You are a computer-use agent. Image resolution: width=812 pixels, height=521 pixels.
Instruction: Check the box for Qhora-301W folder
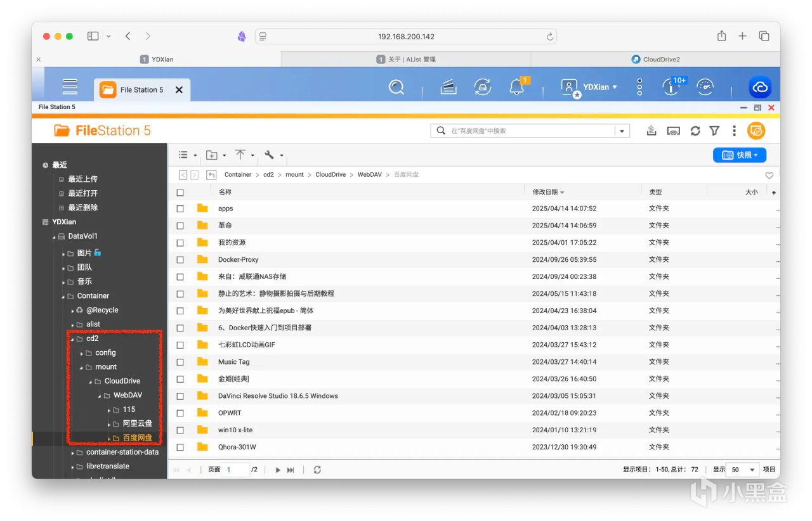click(180, 447)
